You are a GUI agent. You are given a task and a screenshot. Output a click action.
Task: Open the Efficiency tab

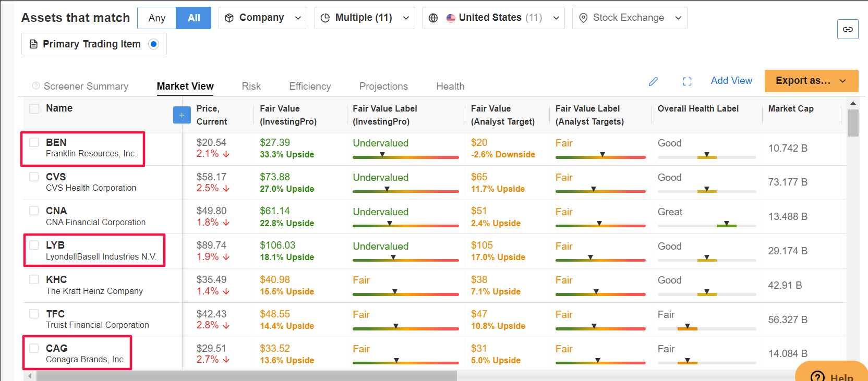(310, 86)
